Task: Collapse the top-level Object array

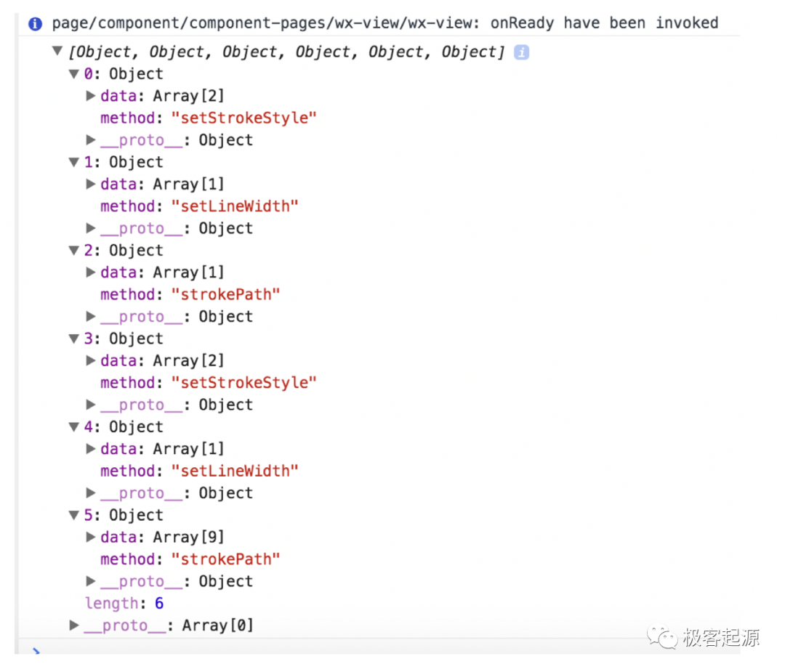Action: click(x=57, y=51)
